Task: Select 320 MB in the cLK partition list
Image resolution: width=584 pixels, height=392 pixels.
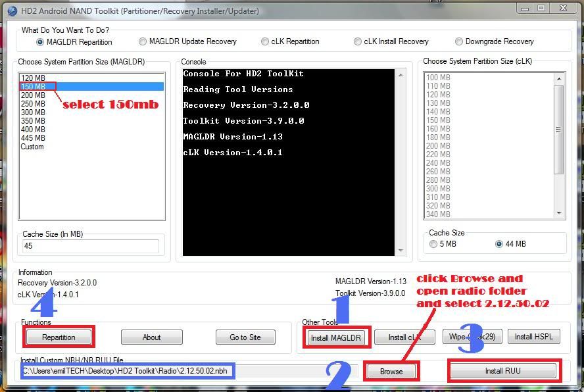Action: coord(489,206)
